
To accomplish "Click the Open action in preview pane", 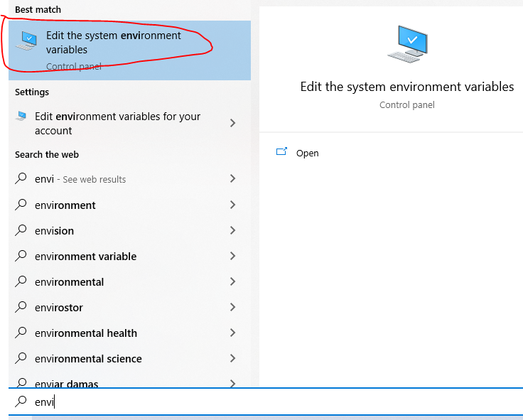I will click(x=307, y=153).
